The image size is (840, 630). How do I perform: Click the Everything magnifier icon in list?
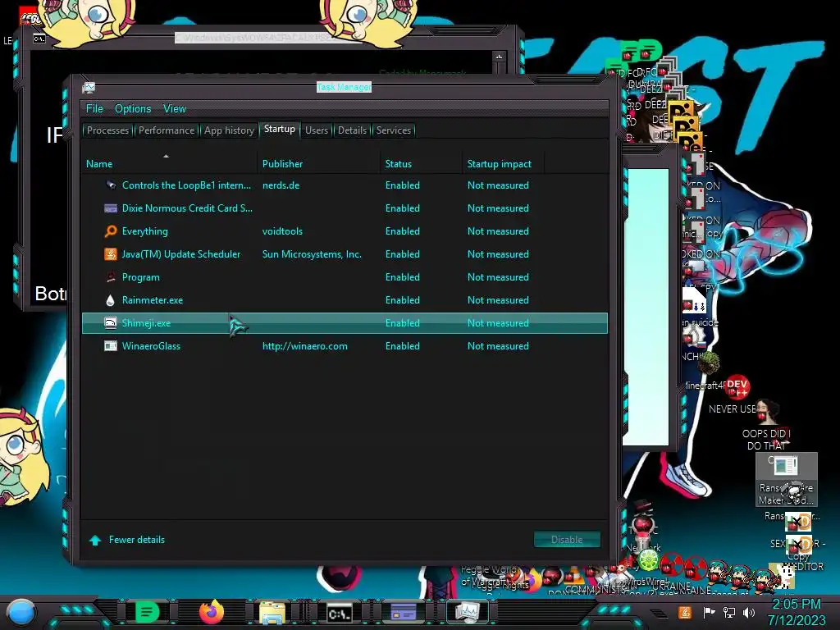coord(111,231)
